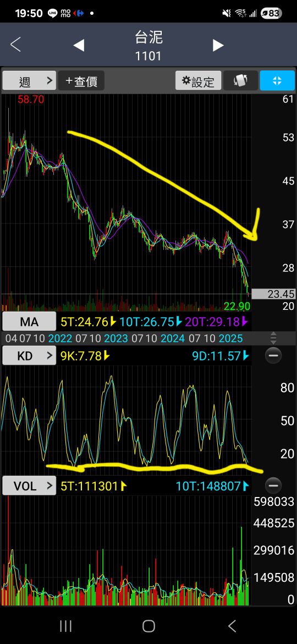Viewport: 297px width, 644px height.
Task: Switch to next stock with right triangle
Action: [218, 45]
